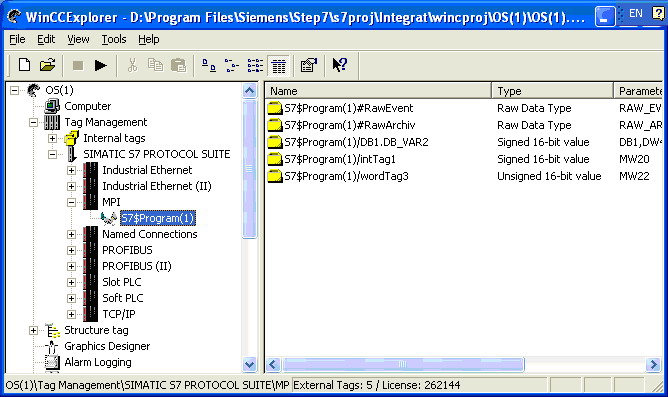Screen dimensions: 668x397
Task: Click the tree scroll down arrow
Action: click(x=249, y=365)
